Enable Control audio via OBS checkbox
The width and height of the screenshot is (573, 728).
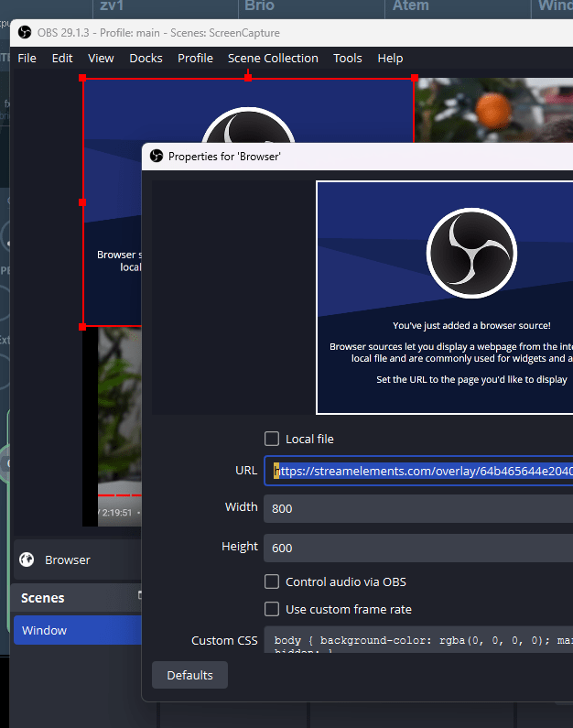(x=272, y=581)
